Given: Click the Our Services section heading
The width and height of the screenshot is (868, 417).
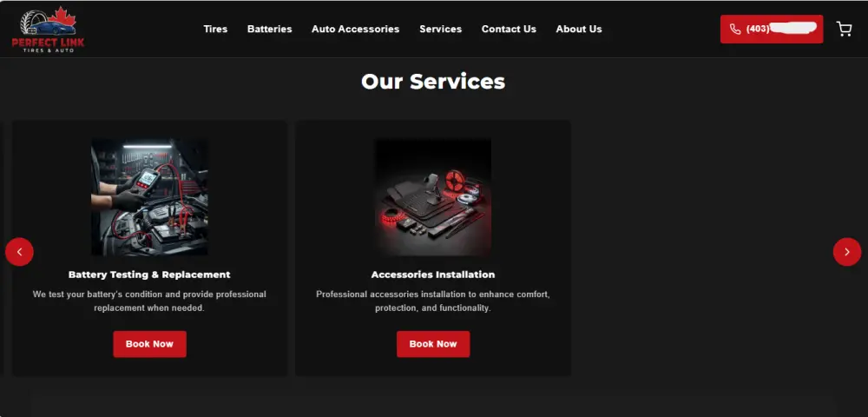Looking at the screenshot, I should pyautogui.click(x=433, y=82).
